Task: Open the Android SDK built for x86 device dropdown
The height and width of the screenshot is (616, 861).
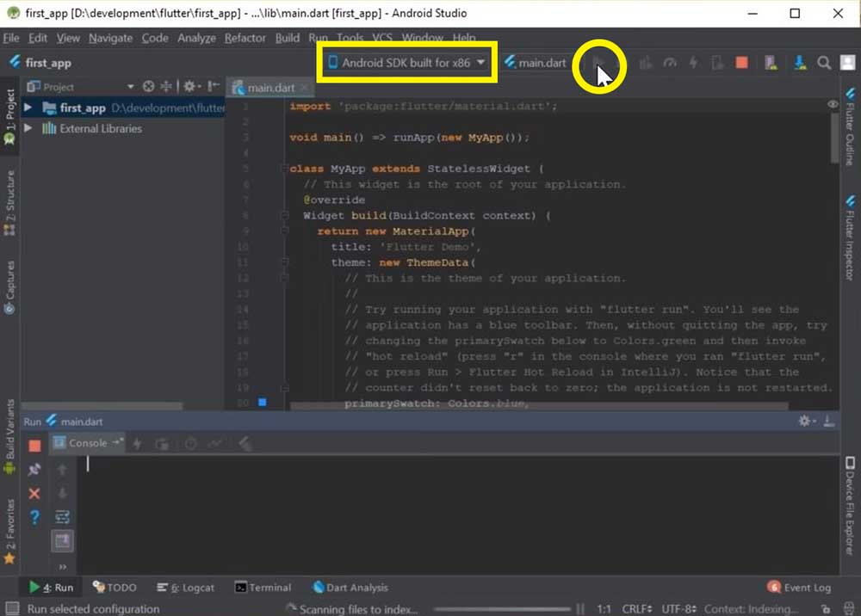Action: pos(407,63)
